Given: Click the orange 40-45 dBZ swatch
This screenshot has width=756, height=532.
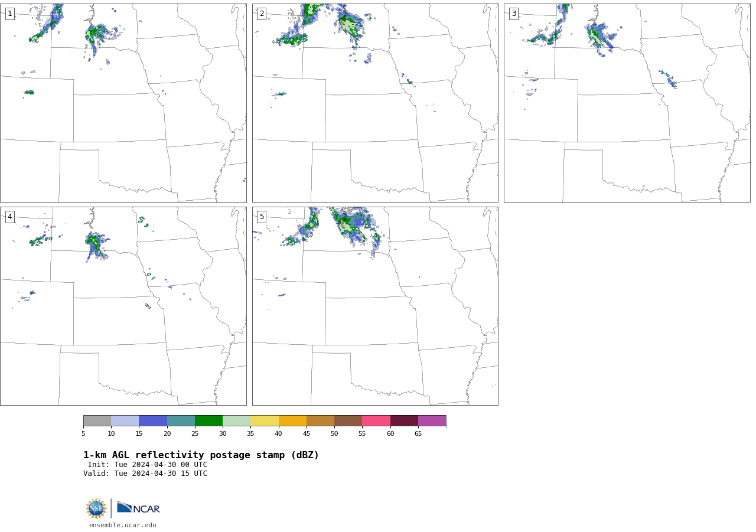Looking at the screenshot, I should (x=292, y=421).
